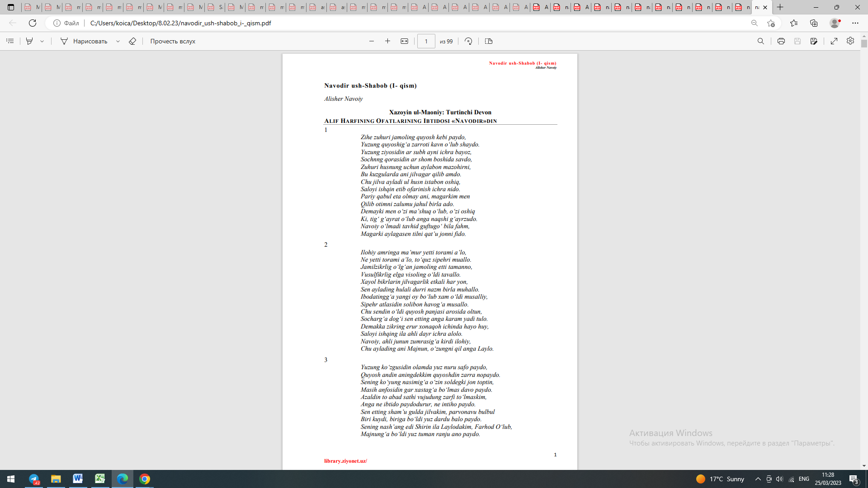Open the library.ziyonet.uz link
The image size is (868, 488).
pyautogui.click(x=345, y=461)
